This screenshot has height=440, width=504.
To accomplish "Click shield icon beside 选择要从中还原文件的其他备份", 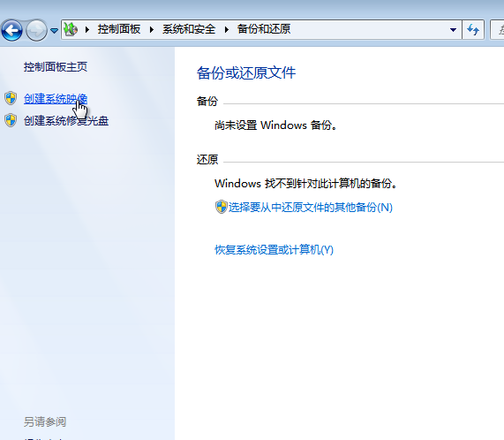I will pyautogui.click(x=222, y=207).
